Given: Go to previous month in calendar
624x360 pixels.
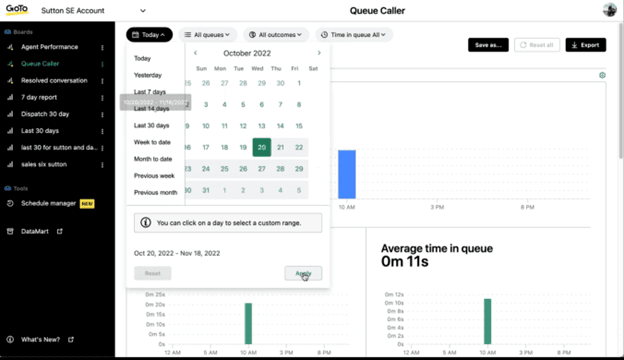Looking at the screenshot, I should pos(195,53).
